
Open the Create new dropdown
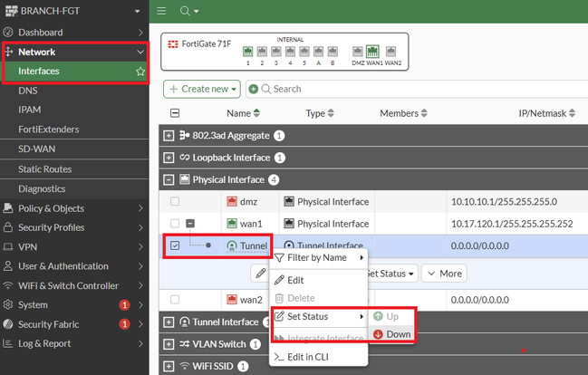pos(202,89)
